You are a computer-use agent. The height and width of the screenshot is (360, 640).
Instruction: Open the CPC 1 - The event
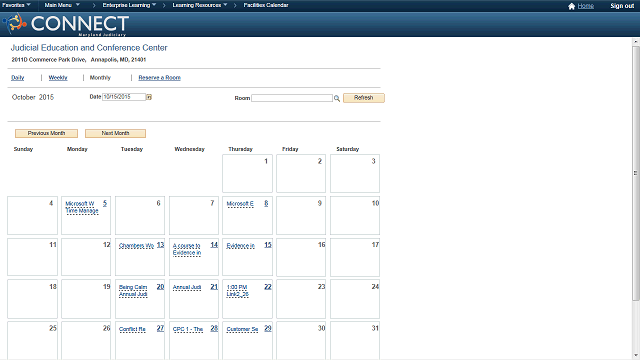[188, 329]
